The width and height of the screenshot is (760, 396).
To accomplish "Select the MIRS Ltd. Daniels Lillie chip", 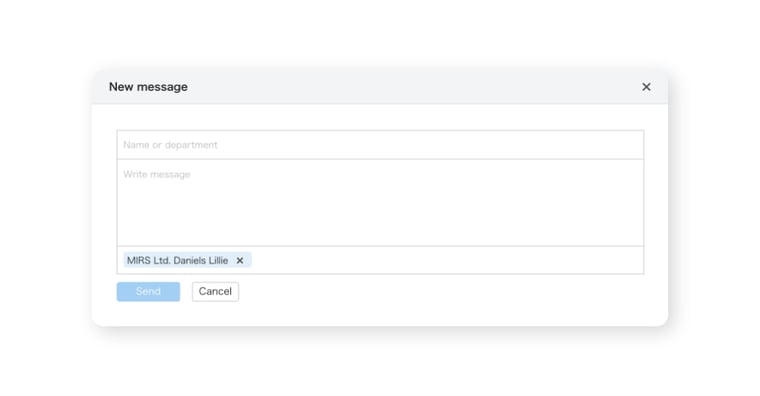I will point(187,260).
